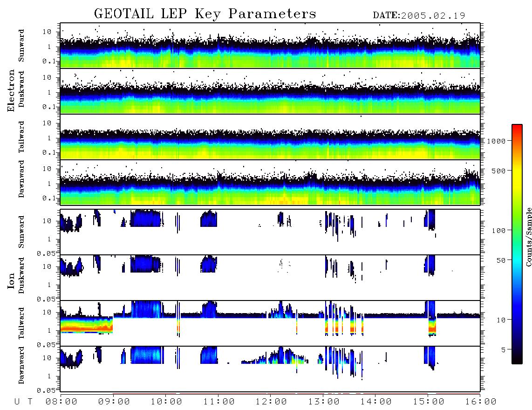The height and width of the screenshot is (410, 532).
Task: Click the 1000 colorbar tick value
Action: pos(497,141)
